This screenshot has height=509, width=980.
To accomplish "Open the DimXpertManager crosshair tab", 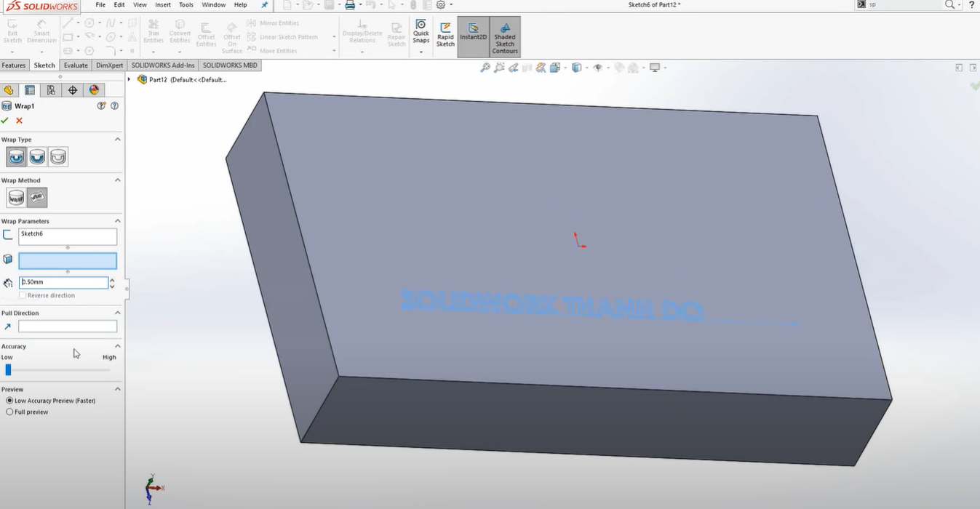I will 73,90.
